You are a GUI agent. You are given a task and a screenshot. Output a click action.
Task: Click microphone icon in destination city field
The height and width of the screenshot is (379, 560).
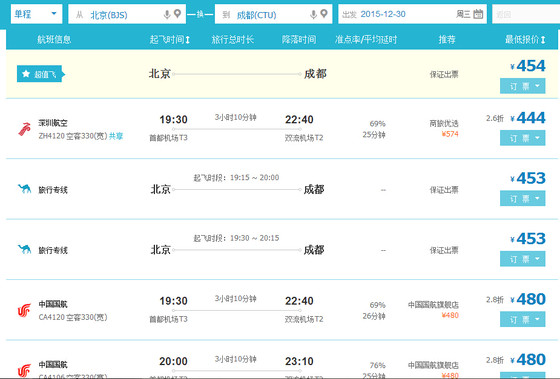pos(313,14)
